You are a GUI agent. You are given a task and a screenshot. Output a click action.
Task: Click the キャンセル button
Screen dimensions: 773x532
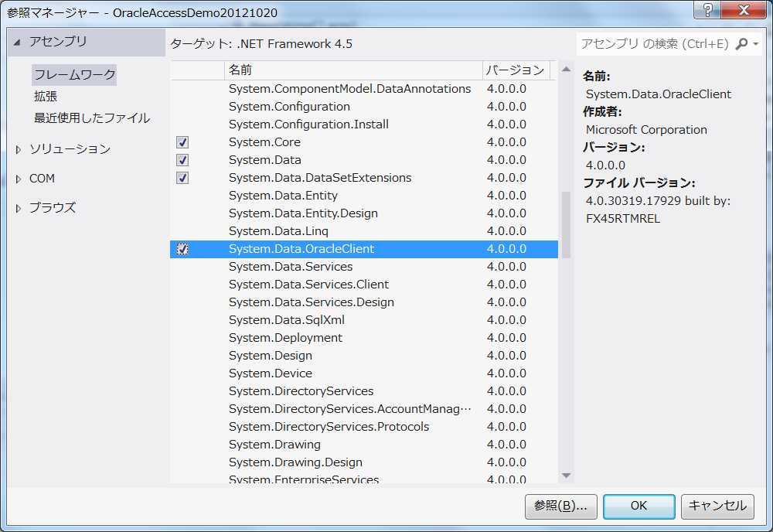click(x=717, y=506)
